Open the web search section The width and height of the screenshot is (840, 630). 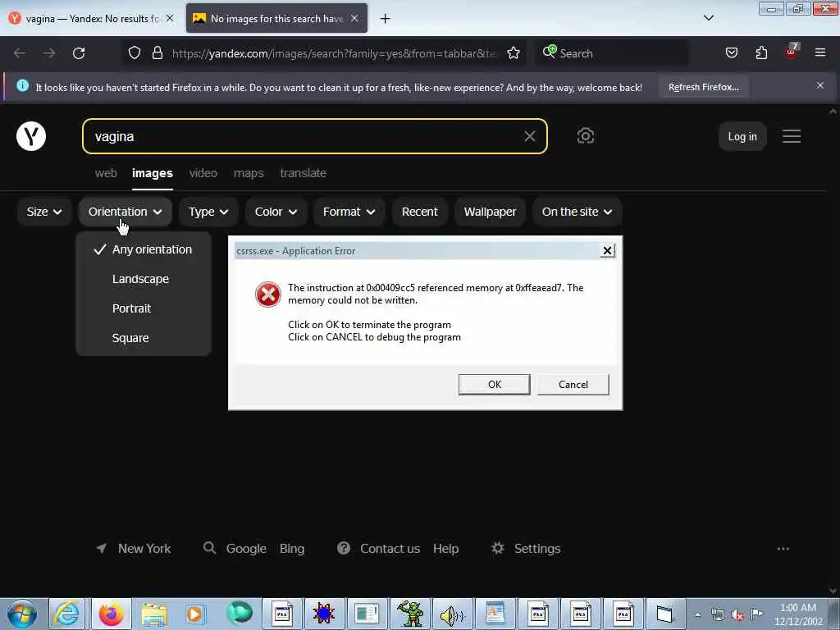coord(106,173)
